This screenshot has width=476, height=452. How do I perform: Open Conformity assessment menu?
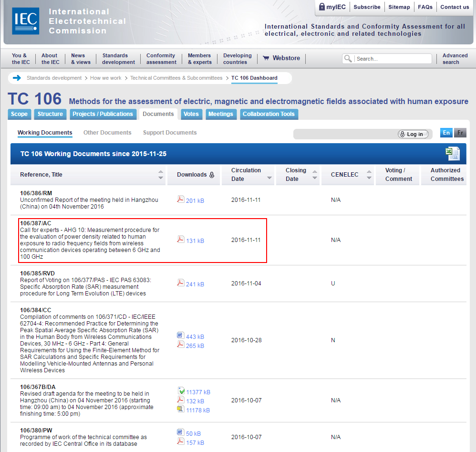[161, 59]
